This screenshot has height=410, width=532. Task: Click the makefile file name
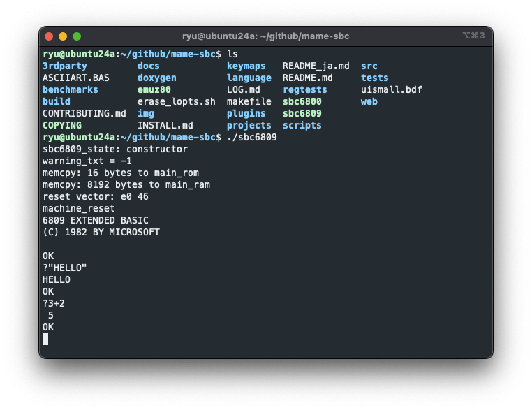[249, 101]
